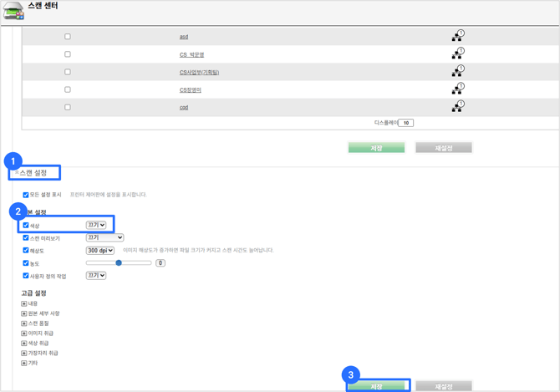Image resolution: width=560 pixels, height=392 pixels.
Task: Open the link in the row below asd
Action: pyautogui.click(x=191, y=54)
